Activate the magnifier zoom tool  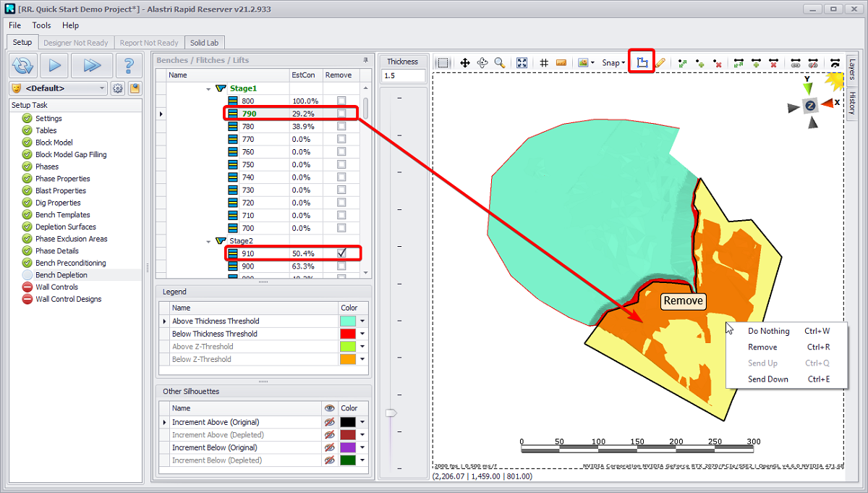point(499,63)
